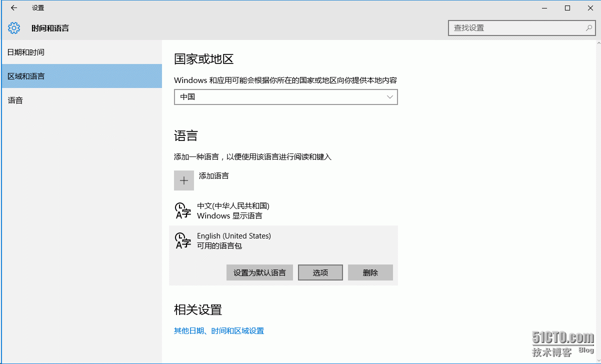Expand the 中国 country dropdown
The width and height of the screenshot is (601, 364).
click(286, 97)
